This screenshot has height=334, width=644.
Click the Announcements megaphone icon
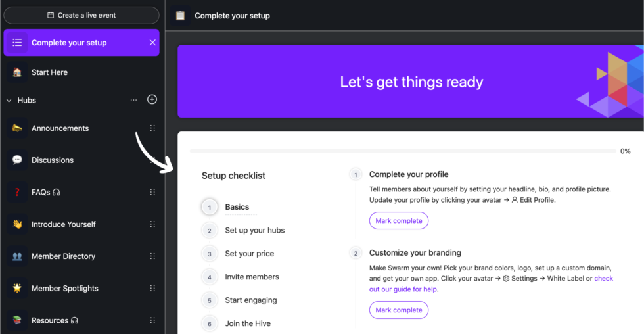18,128
